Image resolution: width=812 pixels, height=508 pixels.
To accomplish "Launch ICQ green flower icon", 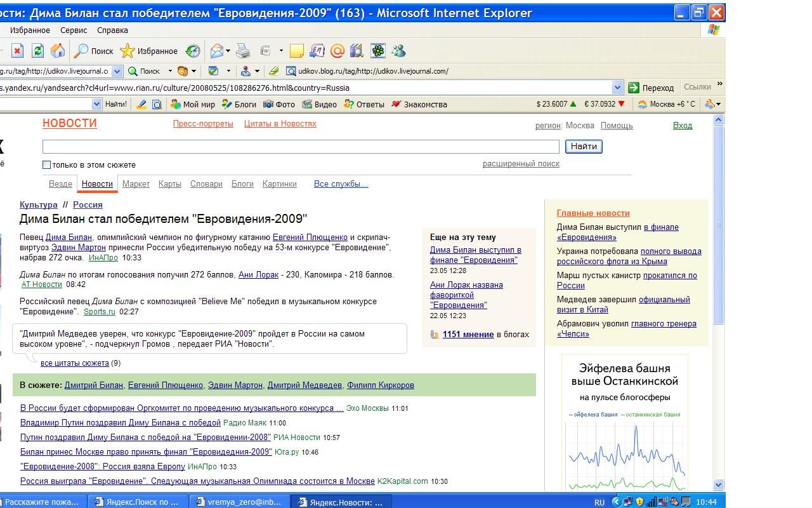I will pos(378,51).
